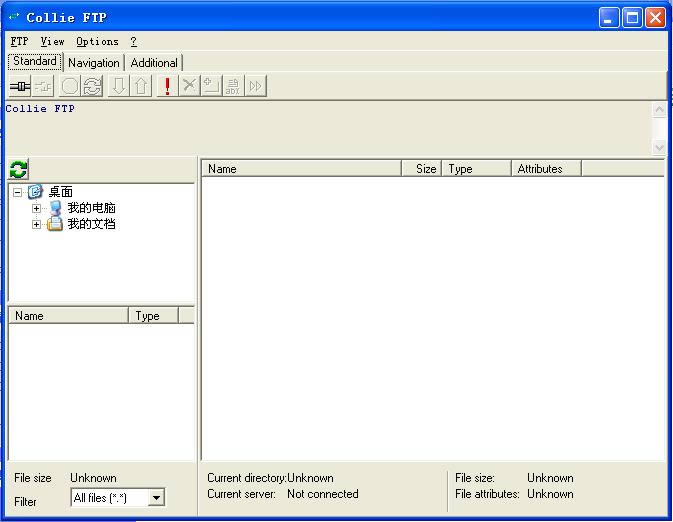Close the Collie FTP window
The width and height of the screenshot is (673, 522).
tap(655, 18)
